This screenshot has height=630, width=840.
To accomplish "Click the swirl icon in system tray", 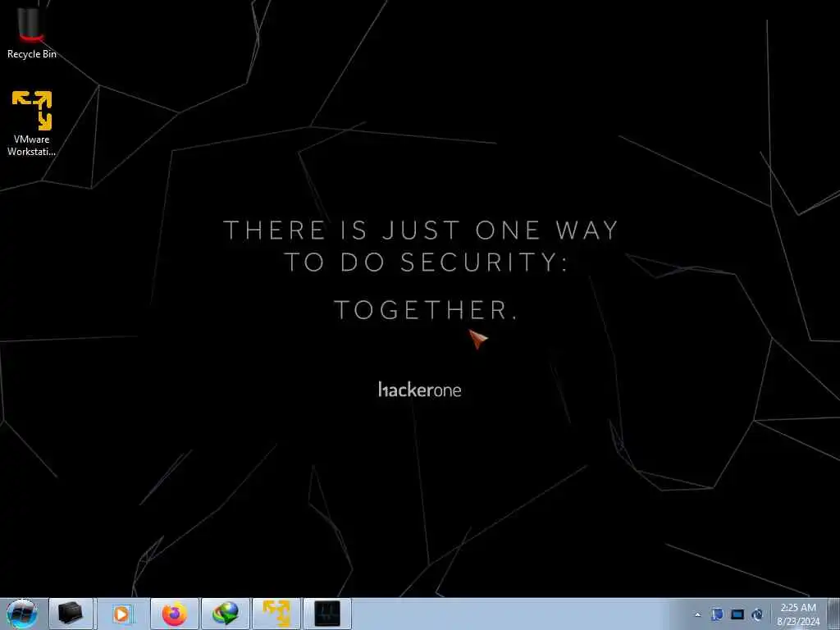I will [x=757, y=614].
